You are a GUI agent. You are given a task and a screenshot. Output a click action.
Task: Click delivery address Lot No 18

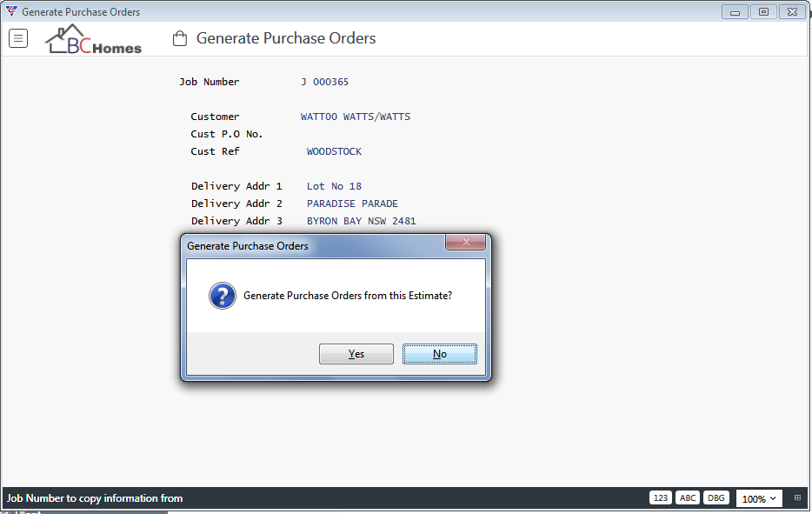tap(334, 186)
